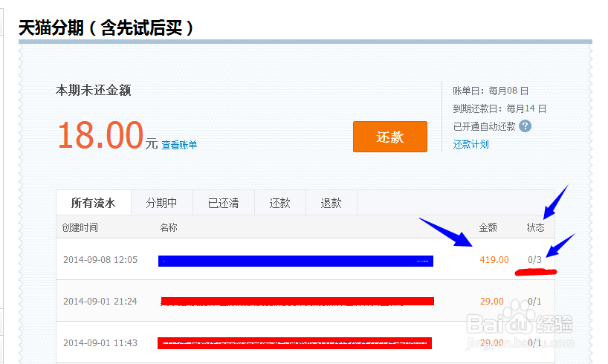Open the 退款 refund tab
The width and height of the screenshot is (608, 364).
332,203
